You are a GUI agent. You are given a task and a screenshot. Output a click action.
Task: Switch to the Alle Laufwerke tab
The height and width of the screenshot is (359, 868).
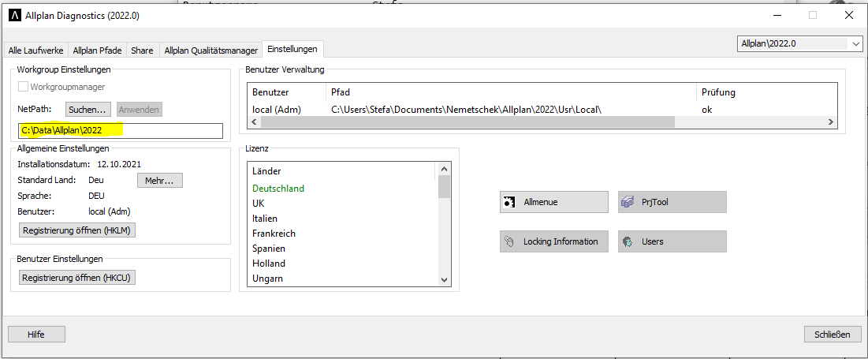pos(36,50)
